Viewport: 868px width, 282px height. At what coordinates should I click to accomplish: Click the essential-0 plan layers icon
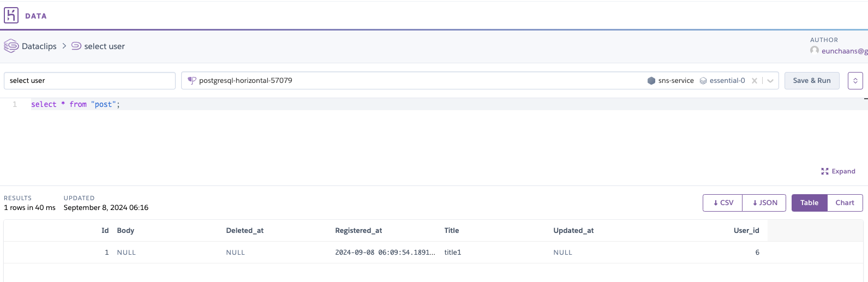click(703, 81)
